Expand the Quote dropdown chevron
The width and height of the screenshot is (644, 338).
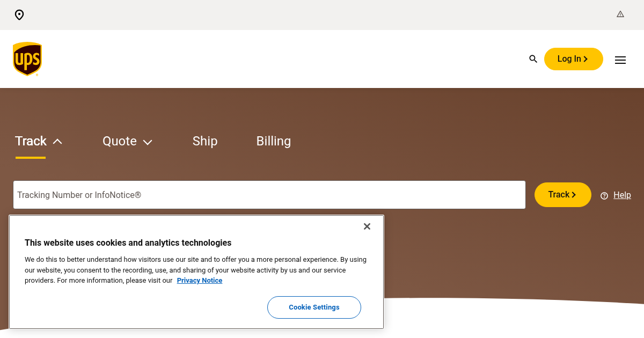(x=148, y=142)
